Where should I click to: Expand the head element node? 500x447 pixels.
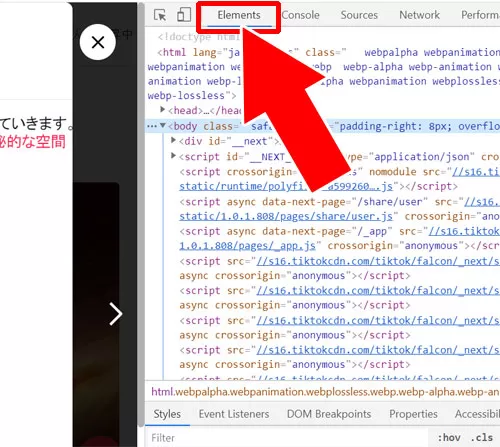click(162, 109)
